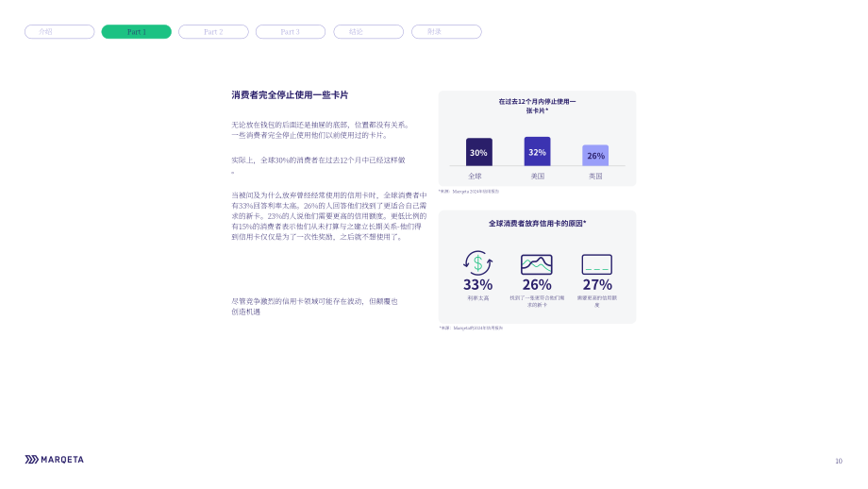Click the 英国 axis label
The image size is (868, 489).
595,177
